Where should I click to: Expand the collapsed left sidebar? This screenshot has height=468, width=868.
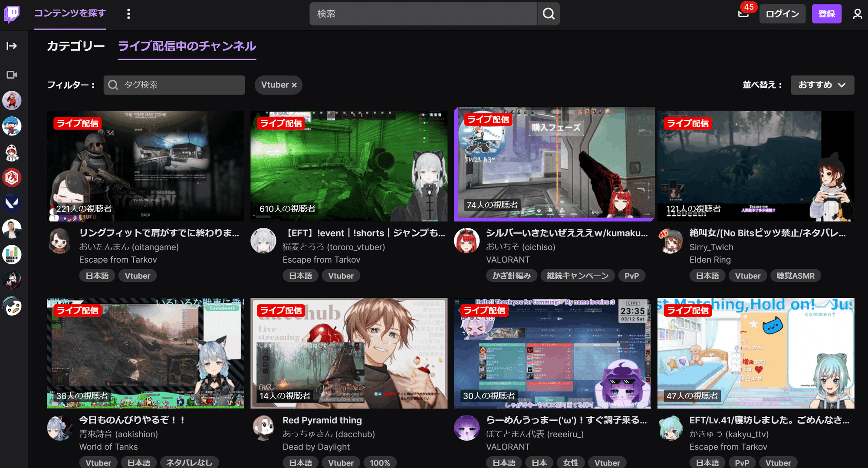point(12,46)
